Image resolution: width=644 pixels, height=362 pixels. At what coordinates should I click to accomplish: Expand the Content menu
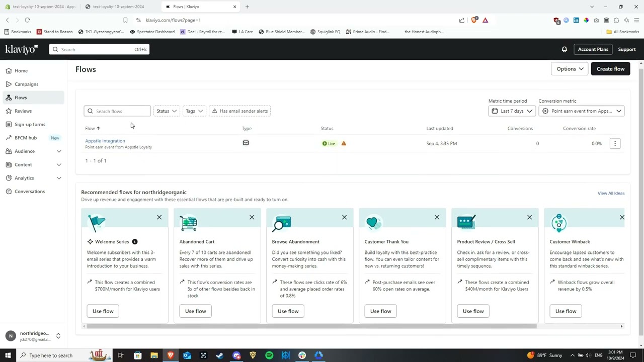(33, 165)
